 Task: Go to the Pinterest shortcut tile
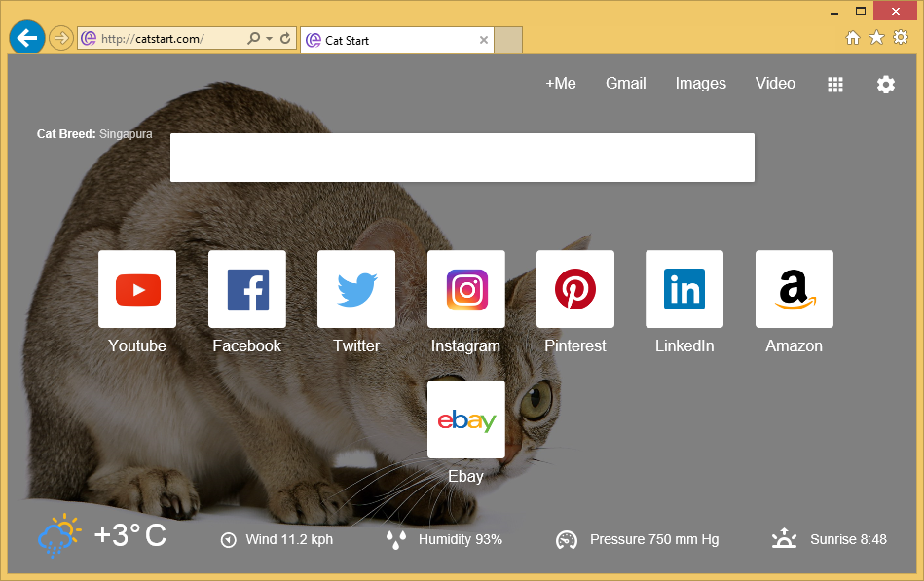point(575,289)
